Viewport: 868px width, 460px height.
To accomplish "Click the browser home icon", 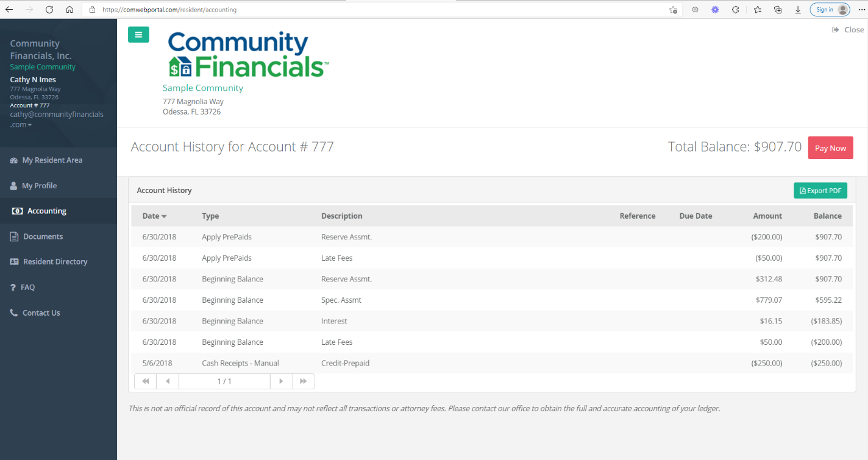I will (69, 10).
